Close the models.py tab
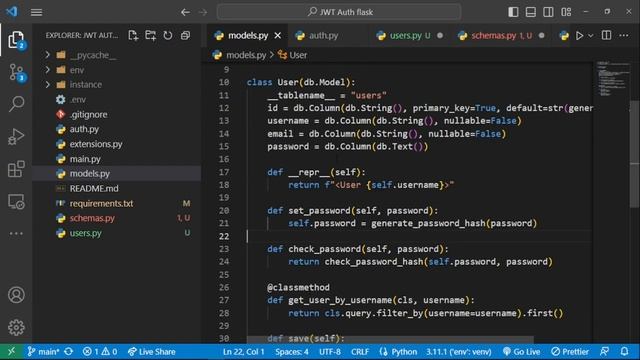 pyautogui.click(x=278, y=36)
